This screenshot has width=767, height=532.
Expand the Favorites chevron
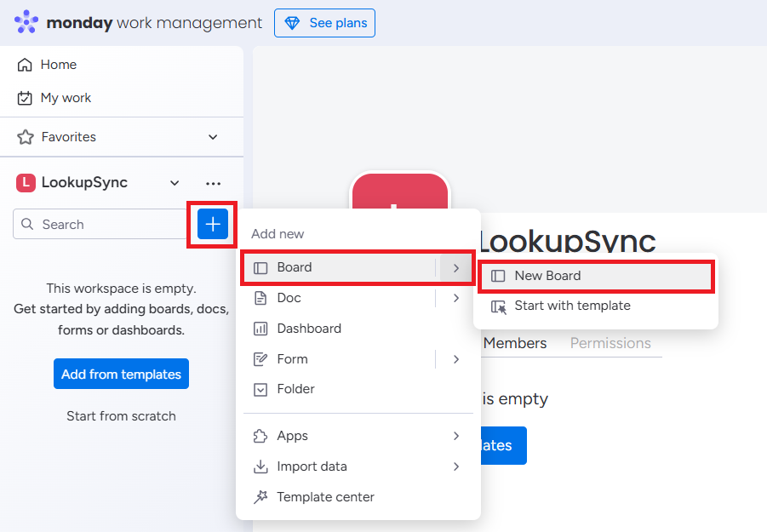click(x=213, y=137)
